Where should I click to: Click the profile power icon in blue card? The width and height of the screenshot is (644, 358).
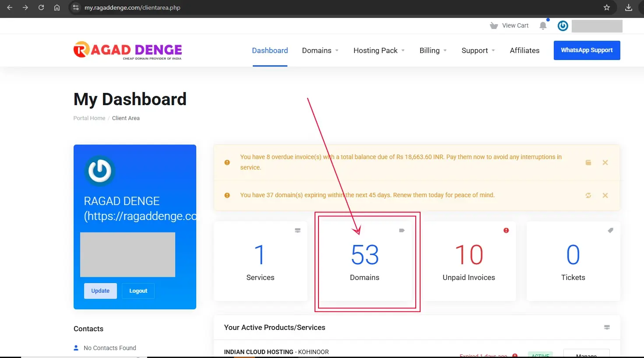100,171
